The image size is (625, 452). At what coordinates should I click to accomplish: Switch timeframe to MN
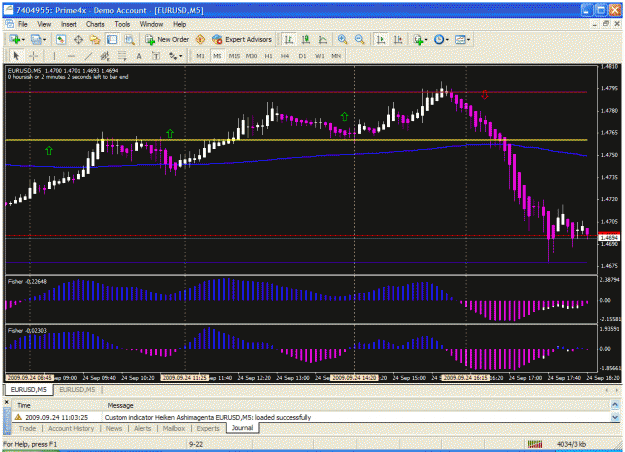336,56
